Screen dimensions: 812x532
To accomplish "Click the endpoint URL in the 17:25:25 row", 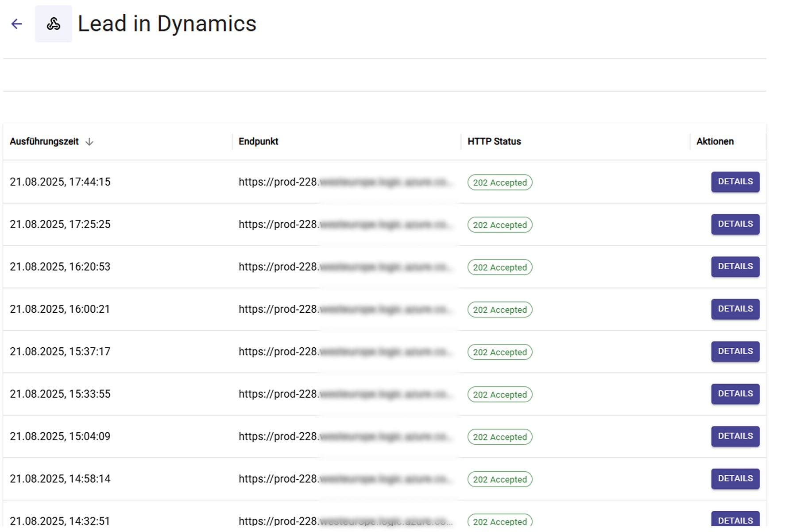I will coord(345,225).
